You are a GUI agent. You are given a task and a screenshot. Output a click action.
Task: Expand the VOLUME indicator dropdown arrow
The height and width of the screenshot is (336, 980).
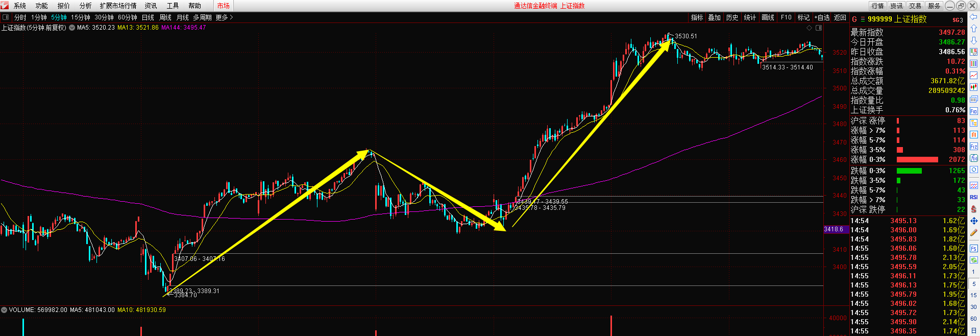(x=4, y=310)
